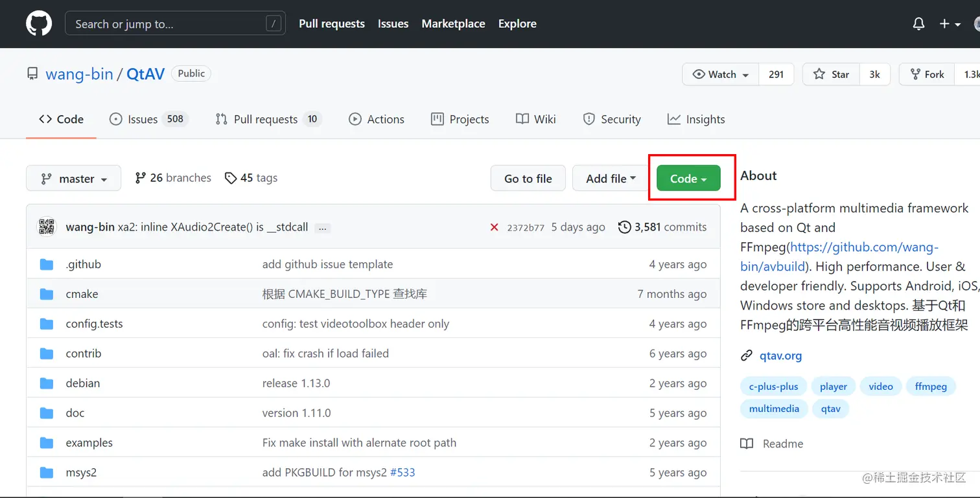Screen dimensions: 980x498
Task: Select the c-plus-plus topic tag
Action: click(774, 387)
